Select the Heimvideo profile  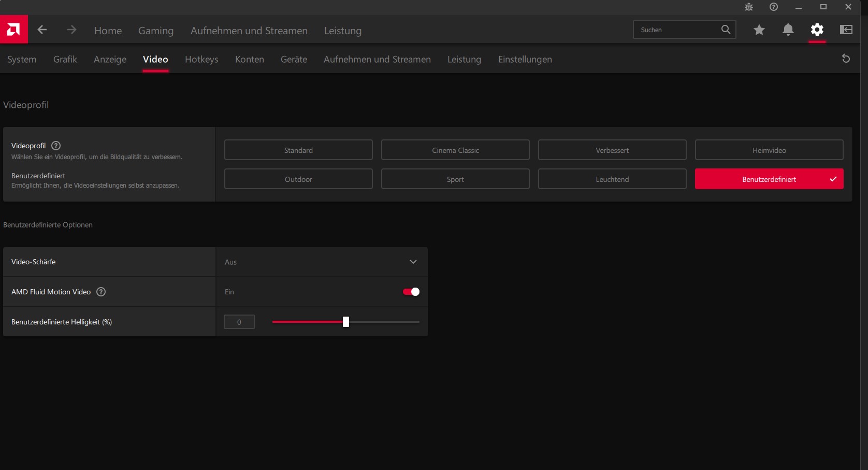click(769, 150)
